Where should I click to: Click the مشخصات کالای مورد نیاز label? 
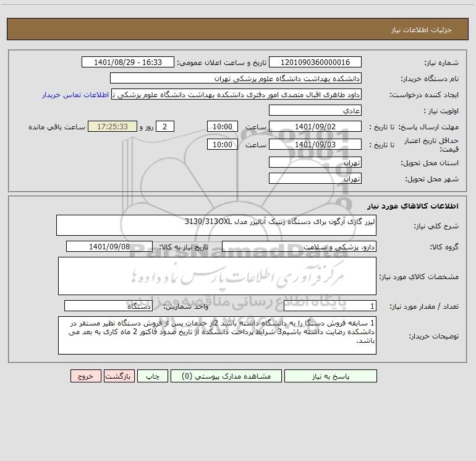point(419,277)
